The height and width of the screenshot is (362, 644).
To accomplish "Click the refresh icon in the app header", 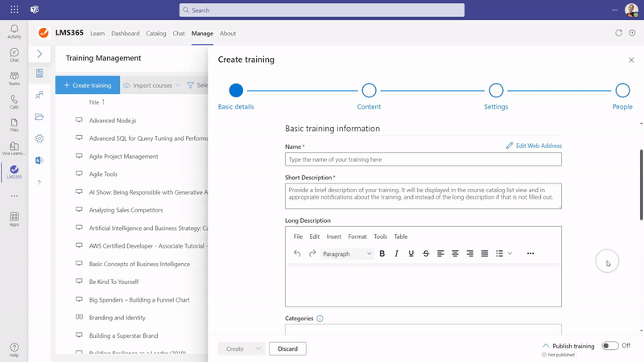I will click(618, 33).
